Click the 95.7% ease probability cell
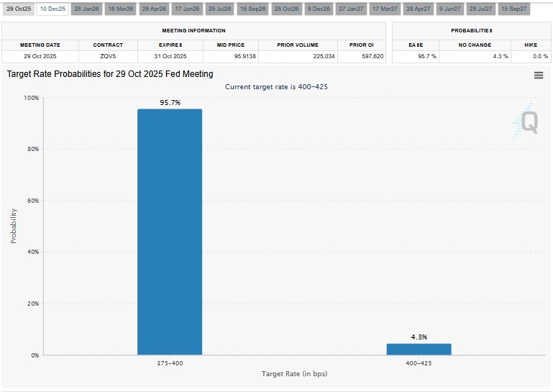553x392 pixels. coord(416,55)
